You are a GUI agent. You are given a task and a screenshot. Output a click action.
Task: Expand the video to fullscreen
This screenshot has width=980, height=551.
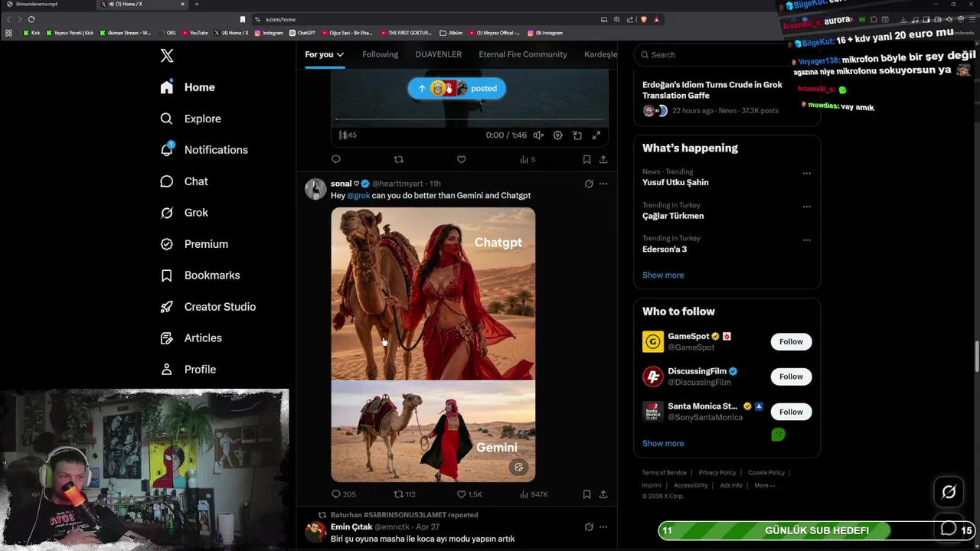pos(596,135)
